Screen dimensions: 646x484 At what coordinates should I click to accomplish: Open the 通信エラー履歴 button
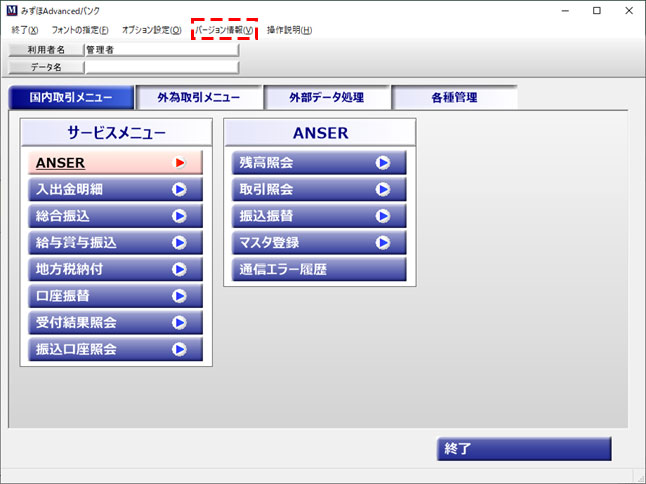319,269
